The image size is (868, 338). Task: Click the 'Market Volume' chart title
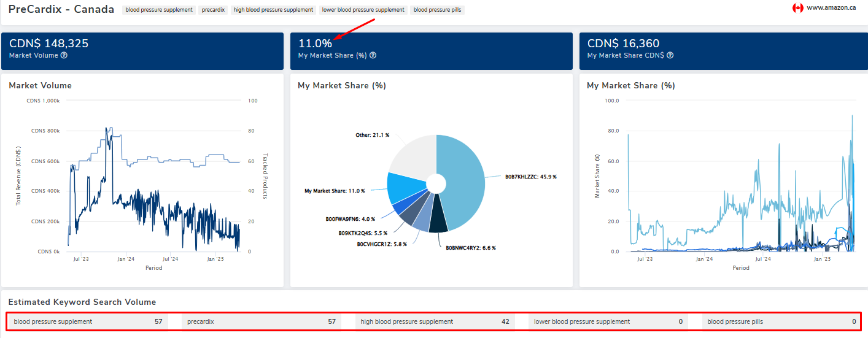click(x=41, y=85)
